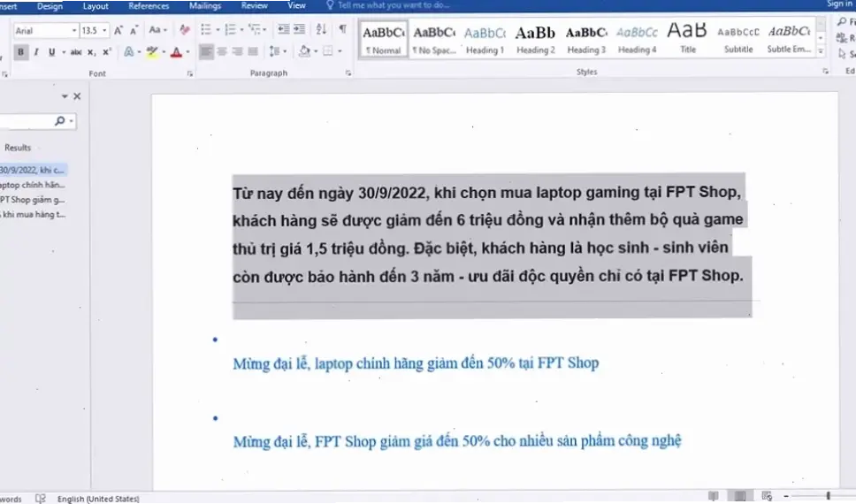Click the Grow Font icon
Image resolution: width=856 pixels, height=504 pixels.
click(118, 31)
